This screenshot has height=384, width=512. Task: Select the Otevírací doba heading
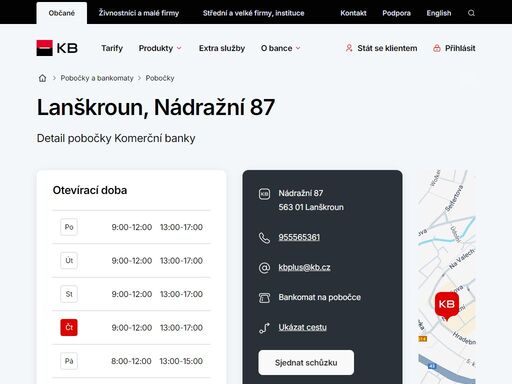coord(90,190)
